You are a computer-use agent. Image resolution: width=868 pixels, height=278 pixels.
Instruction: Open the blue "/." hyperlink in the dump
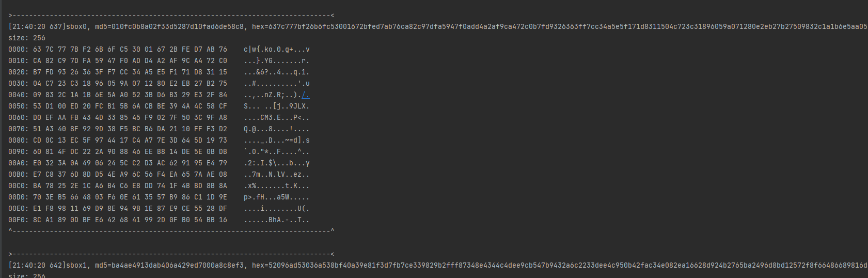click(306, 95)
